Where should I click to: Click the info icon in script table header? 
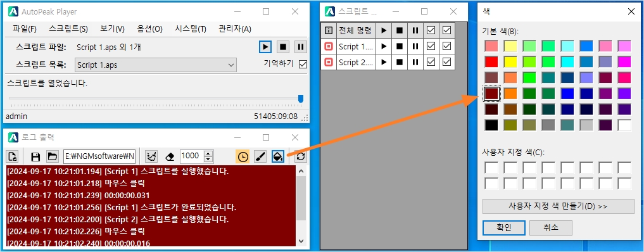coord(329,30)
